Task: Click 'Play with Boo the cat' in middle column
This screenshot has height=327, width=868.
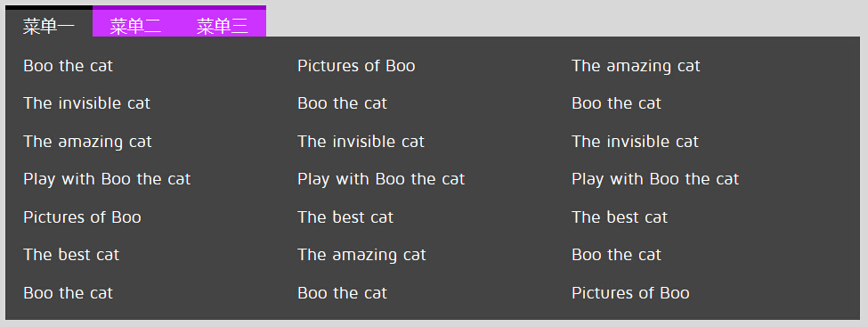Action: [x=381, y=179]
